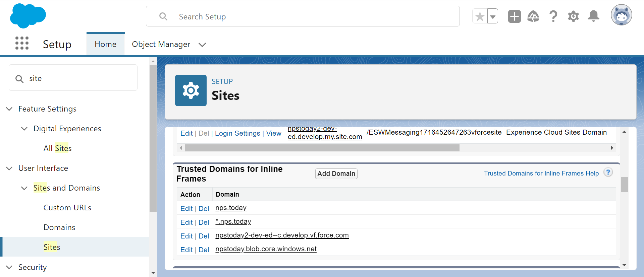This screenshot has width=644, height=277.
Task: Open npstoday2-dev-ed--c.develop.vf.force.com link
Action: pyautogui.click(x=282, y=235)
